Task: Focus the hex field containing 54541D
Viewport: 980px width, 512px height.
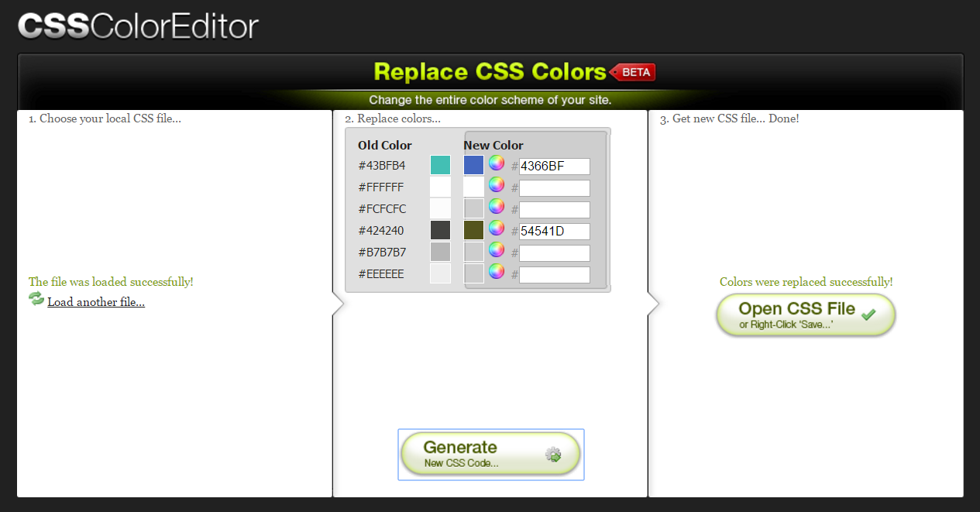Action: [555, 232]
